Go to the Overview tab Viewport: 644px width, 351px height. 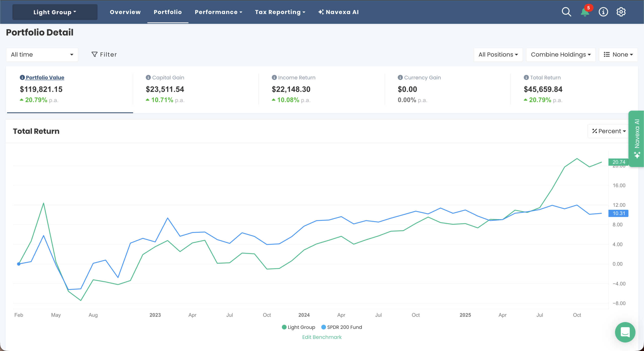point(125,12)
